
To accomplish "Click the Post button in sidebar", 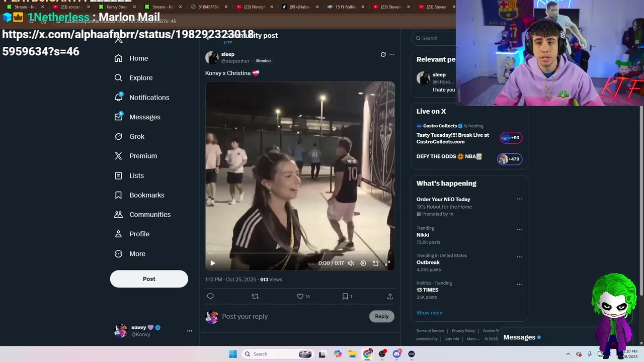I will point(149,279).
